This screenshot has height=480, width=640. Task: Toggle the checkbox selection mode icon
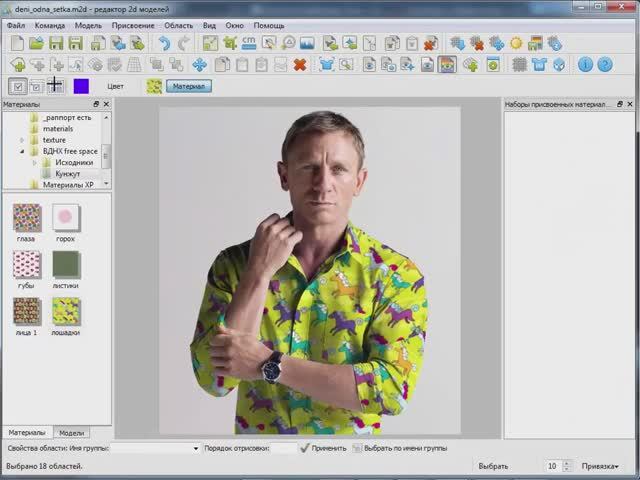click(18, 86)
